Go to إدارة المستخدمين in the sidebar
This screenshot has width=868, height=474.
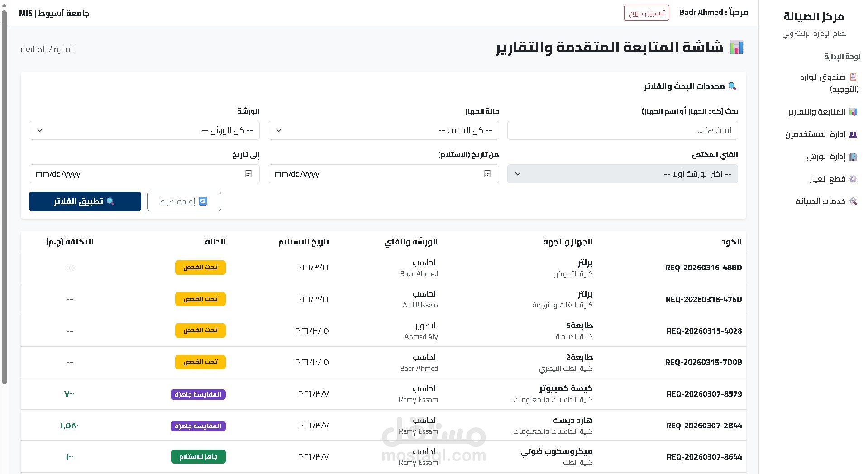(821, 134)
